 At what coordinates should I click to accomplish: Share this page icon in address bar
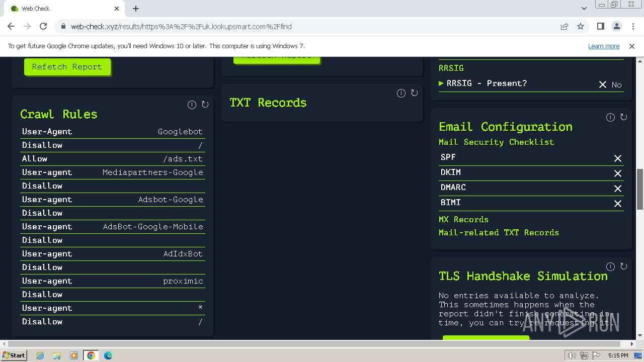[565, 26]
